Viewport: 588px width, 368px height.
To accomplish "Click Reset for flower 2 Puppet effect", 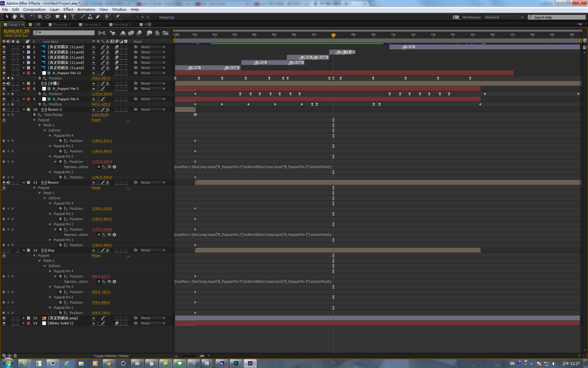I will click(x=96, y=120).
